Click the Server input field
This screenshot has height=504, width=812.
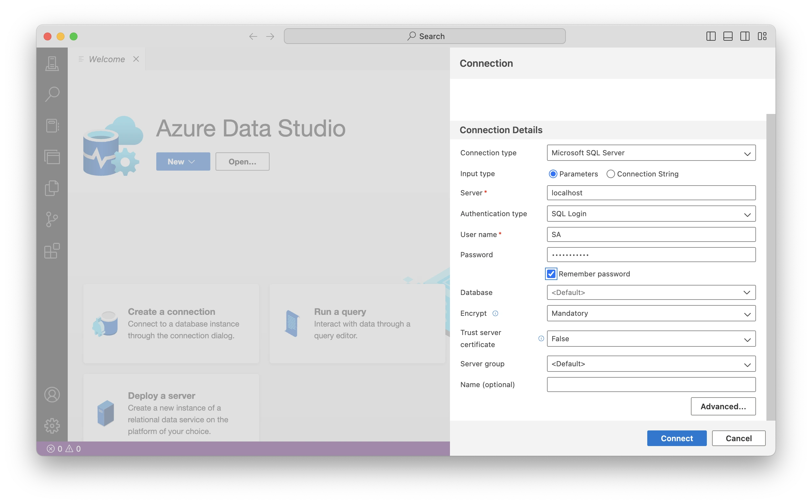coord(652,193)
